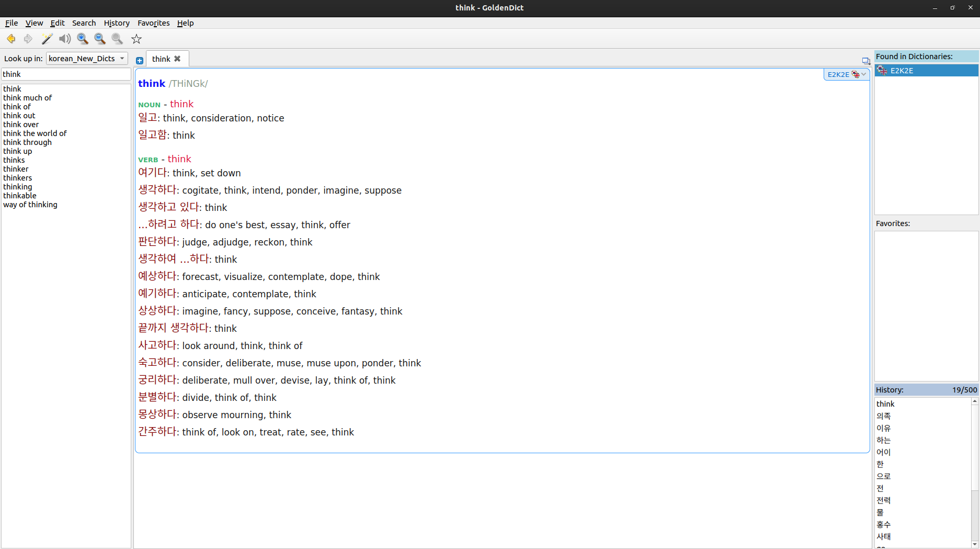This screenshot has width=980, height=549.
Task: Click the History pane scrollbar down arrow
Action: tap(975, 544)
